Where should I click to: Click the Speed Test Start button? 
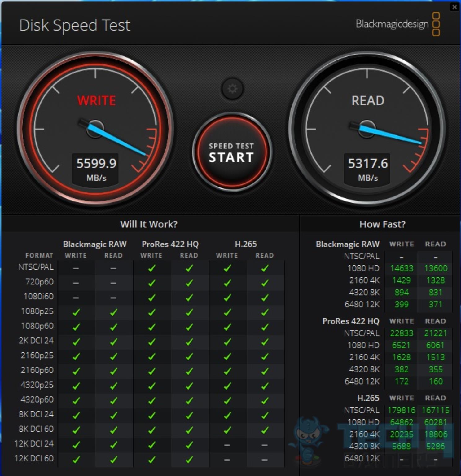[x=232, y=152]
